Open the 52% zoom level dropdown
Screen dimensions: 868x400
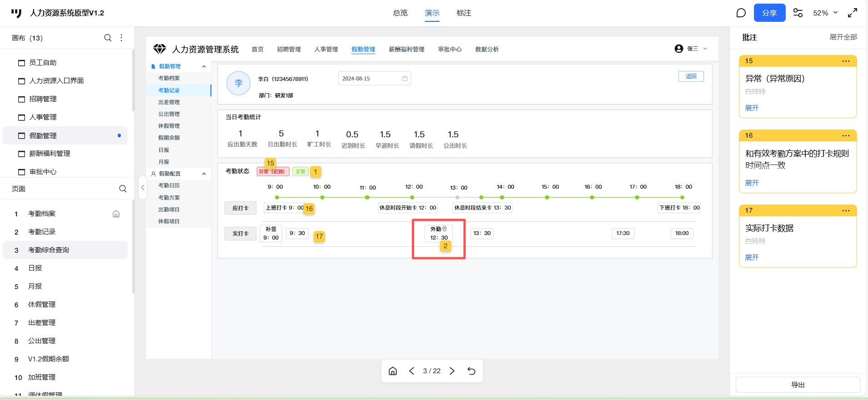click(825, 13)
